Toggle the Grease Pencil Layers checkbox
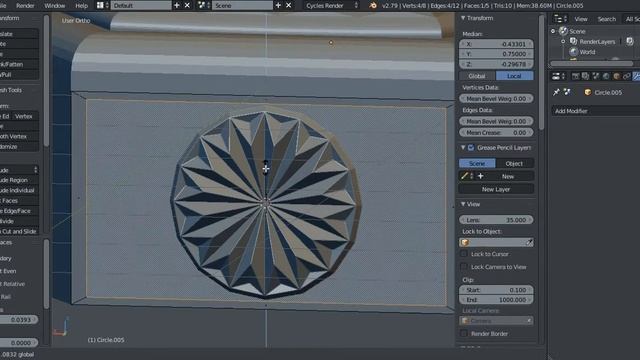Screen dimensions: 640x360 (x=471, y=147)
